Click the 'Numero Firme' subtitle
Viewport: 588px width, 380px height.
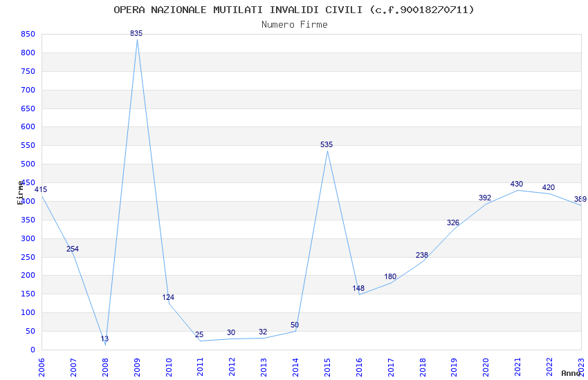pos(295,24)
